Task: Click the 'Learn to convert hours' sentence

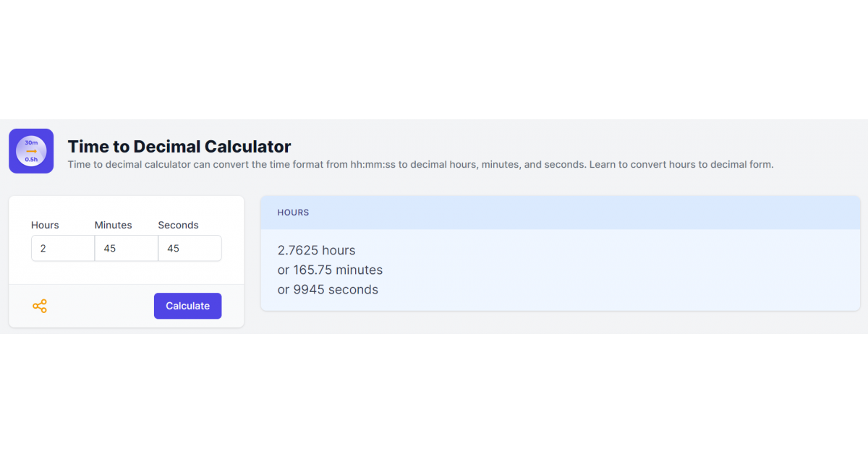Action: tap(681, 165)
